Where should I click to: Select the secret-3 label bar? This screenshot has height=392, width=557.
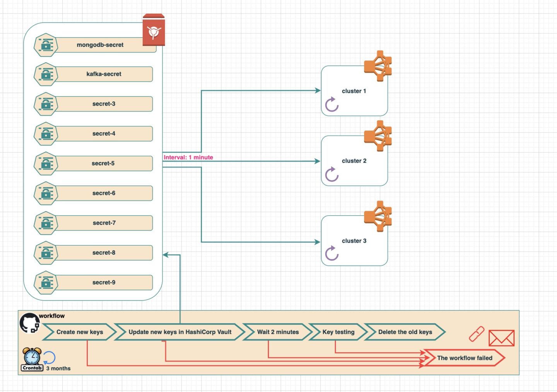coord(104,104)
